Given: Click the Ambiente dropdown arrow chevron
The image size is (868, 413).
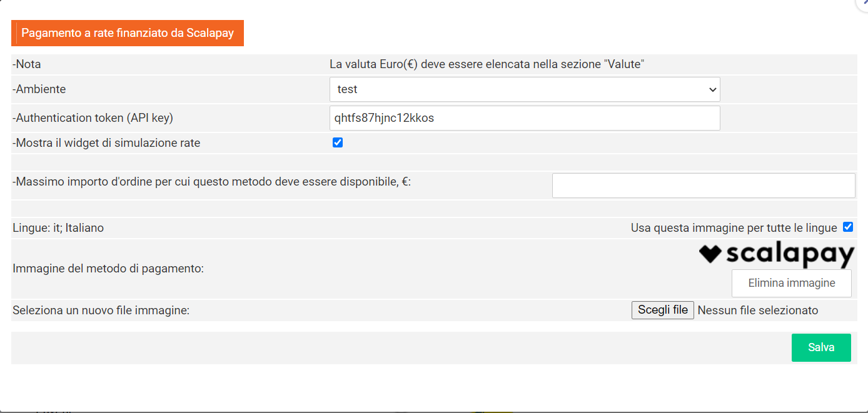Looking at the screenshot, I should click(712, 90).
